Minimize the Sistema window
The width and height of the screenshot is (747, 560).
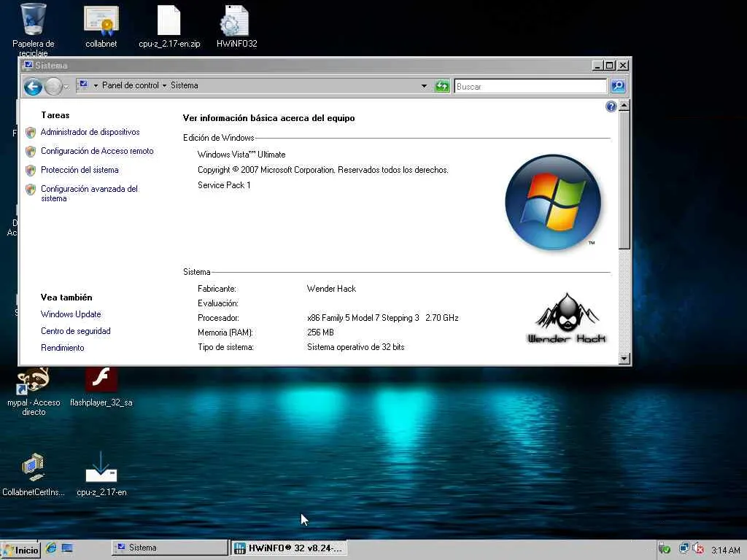click(x=597, y=65)
